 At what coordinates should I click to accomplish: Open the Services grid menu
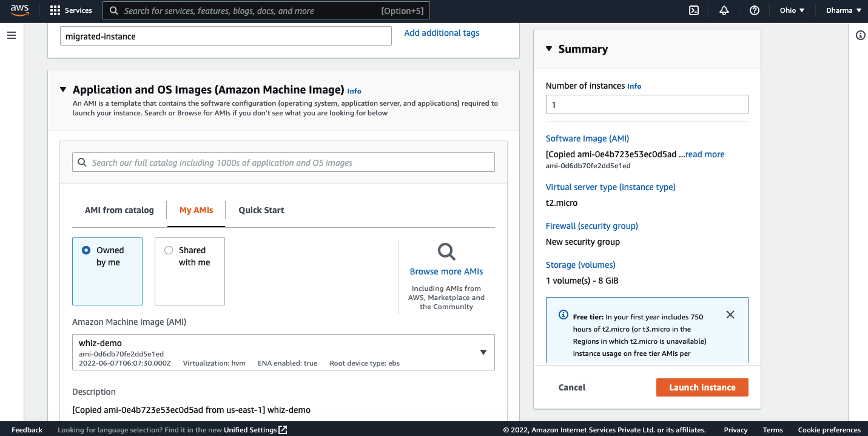72,10
